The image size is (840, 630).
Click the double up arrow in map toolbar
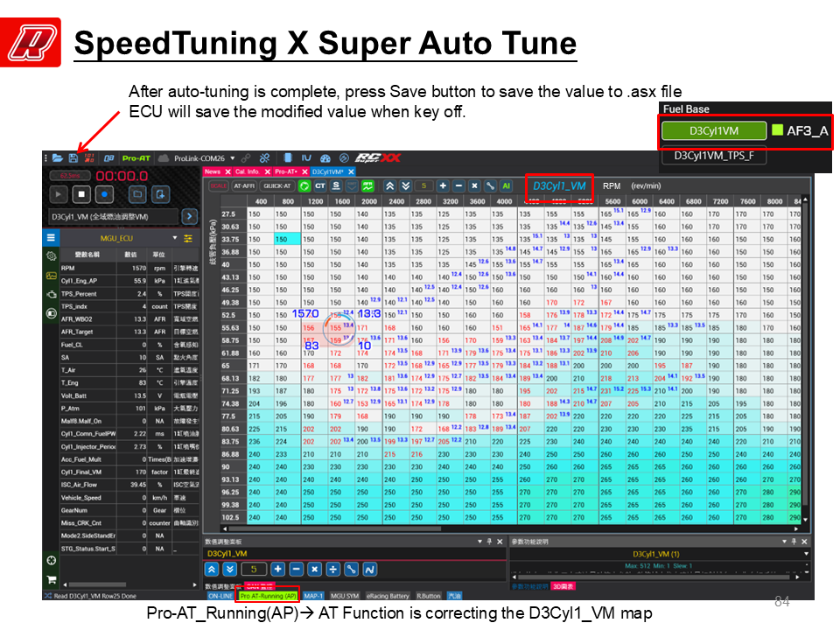click(x=390, y=185)
